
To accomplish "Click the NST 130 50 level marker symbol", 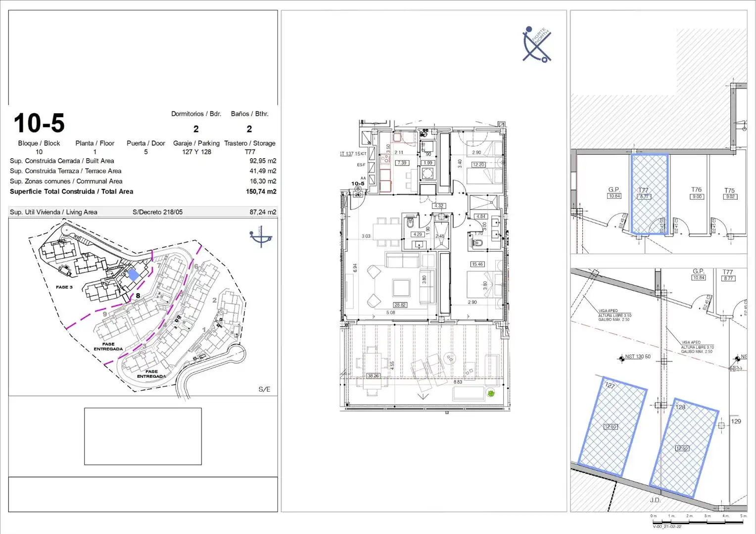I will tap(622, 358).
